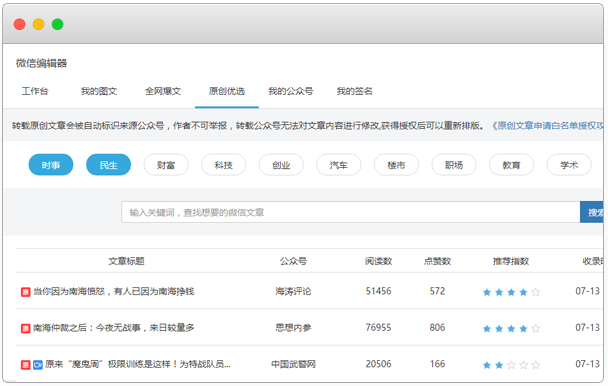Image resolution: width=608 pixels, height=386 pixels.
Task: Click read count 76955
Action: point(378,328)
